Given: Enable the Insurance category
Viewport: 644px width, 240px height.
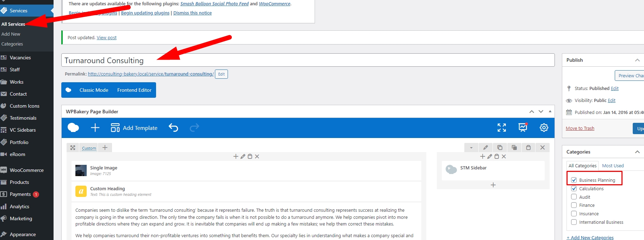Looking at the screenshot, I should (x=574, y=214).
